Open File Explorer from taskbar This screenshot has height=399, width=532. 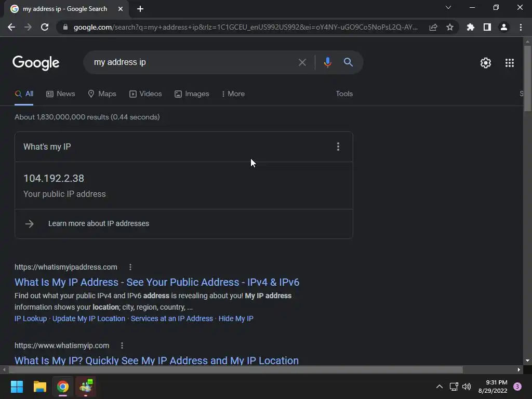click(x=39, y=387)
